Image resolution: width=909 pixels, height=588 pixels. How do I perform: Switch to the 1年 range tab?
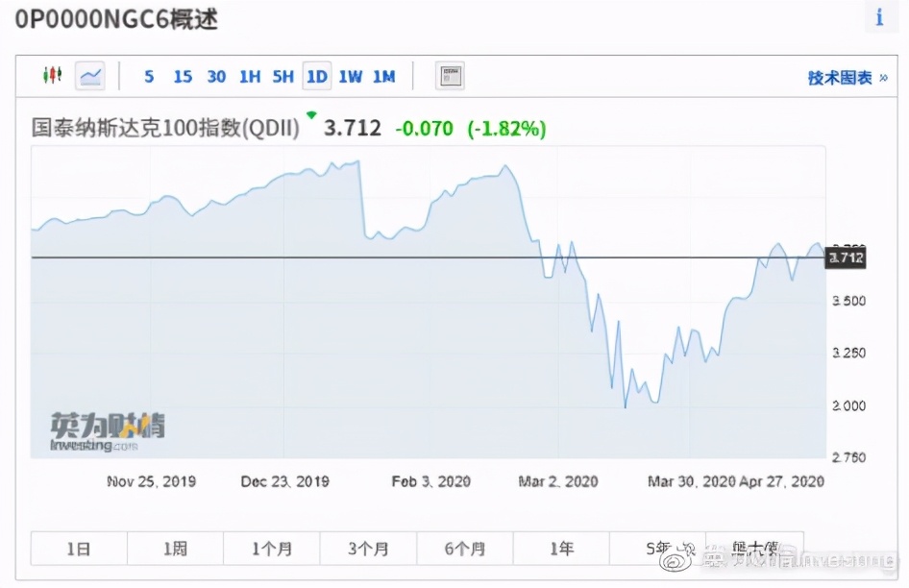(561, 548)
